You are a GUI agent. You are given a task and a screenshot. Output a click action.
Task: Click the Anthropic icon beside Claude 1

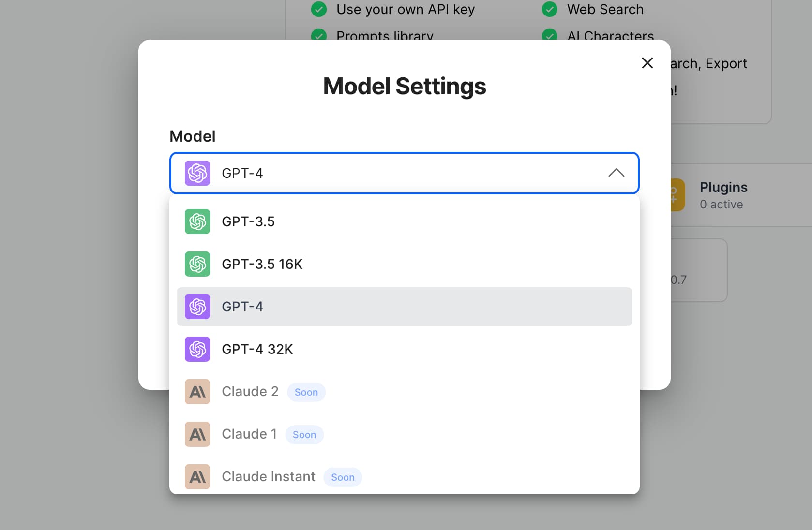[x=197, y=434]
